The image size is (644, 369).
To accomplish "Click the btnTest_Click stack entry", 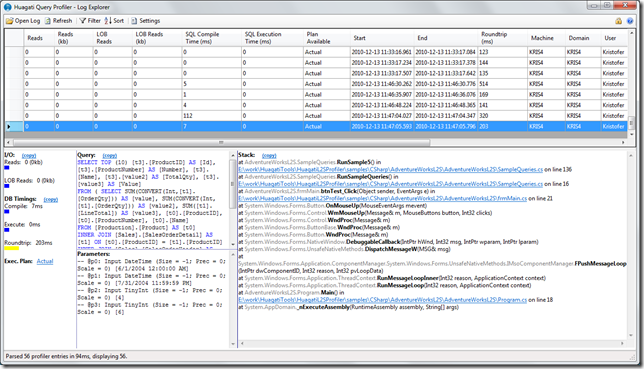I will (x=337, y=191).
